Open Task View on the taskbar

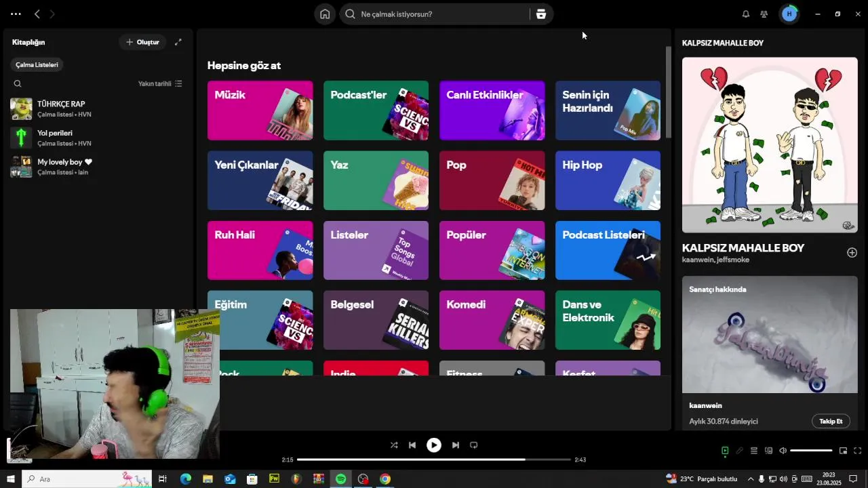(163, 479)
